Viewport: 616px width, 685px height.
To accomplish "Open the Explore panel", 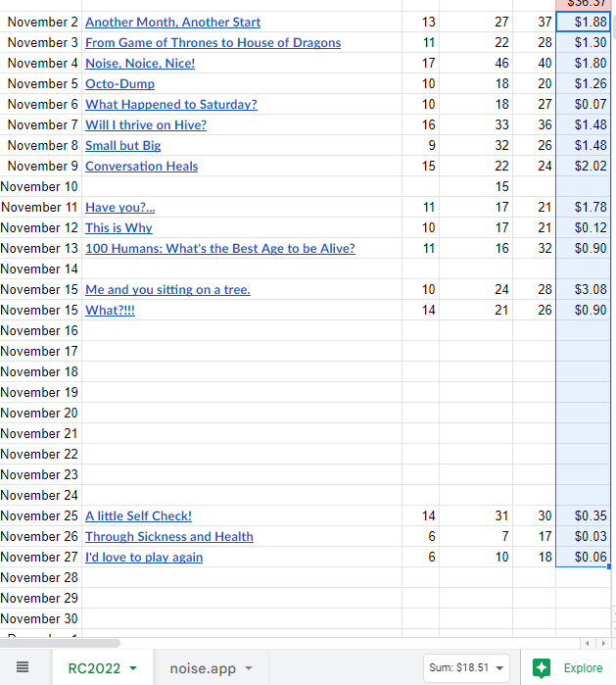I will click(x=568, y=668).
